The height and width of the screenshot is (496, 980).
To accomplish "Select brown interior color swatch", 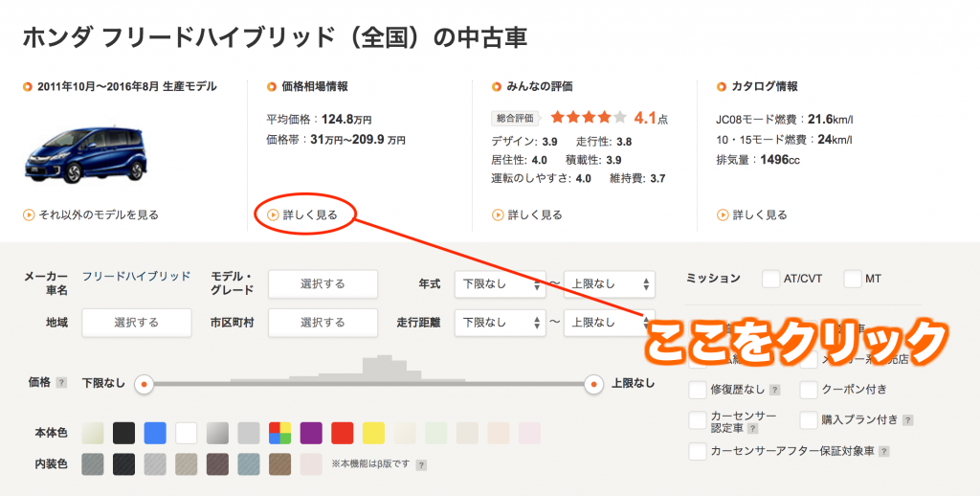I will [x=280, y=464].
